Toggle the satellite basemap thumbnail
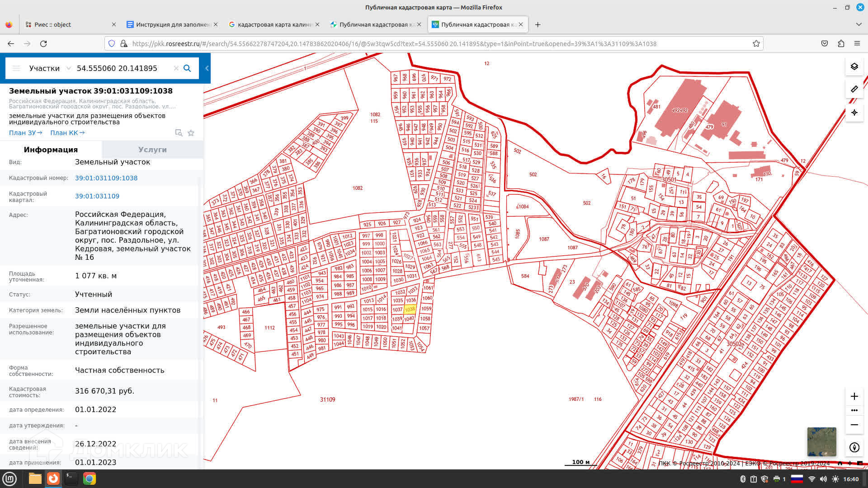The width and height of the screenshot is (868, 488). click(x=821, y=441)
